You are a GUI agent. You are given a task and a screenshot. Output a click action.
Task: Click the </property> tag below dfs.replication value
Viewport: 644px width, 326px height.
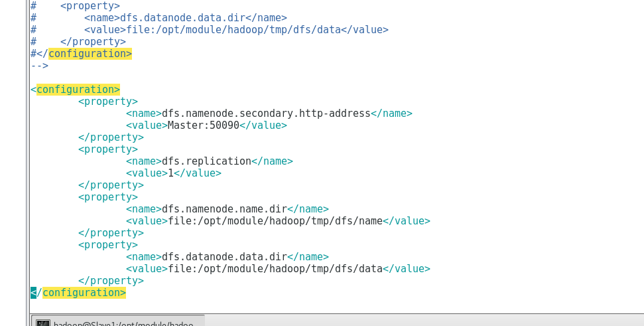point(111,185)
